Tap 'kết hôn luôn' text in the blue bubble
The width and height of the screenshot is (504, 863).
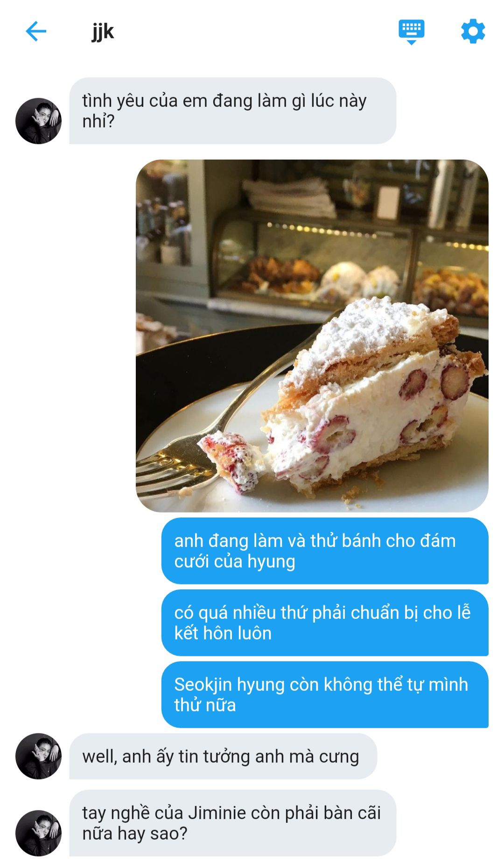(x=223, y=633)
